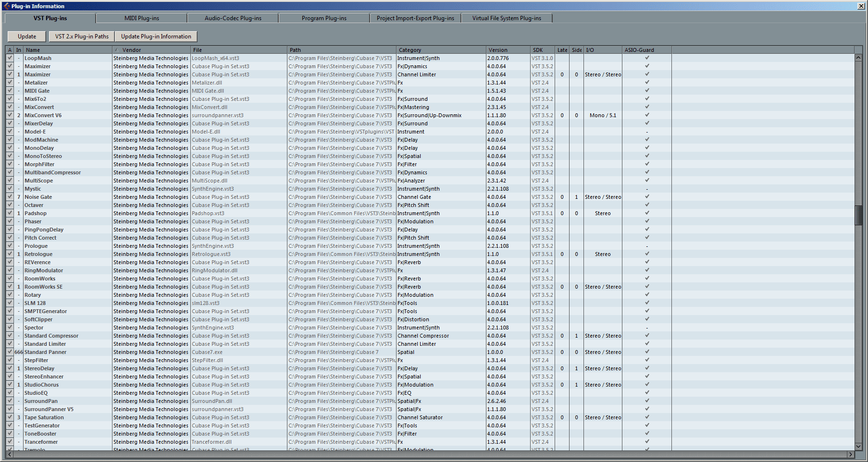Image resolution: width=868 pixels, height=462 pixels.
Task: Toggle the Mystic plug-in checkbox
Action: pyautogui.click(x=10, y=189)
